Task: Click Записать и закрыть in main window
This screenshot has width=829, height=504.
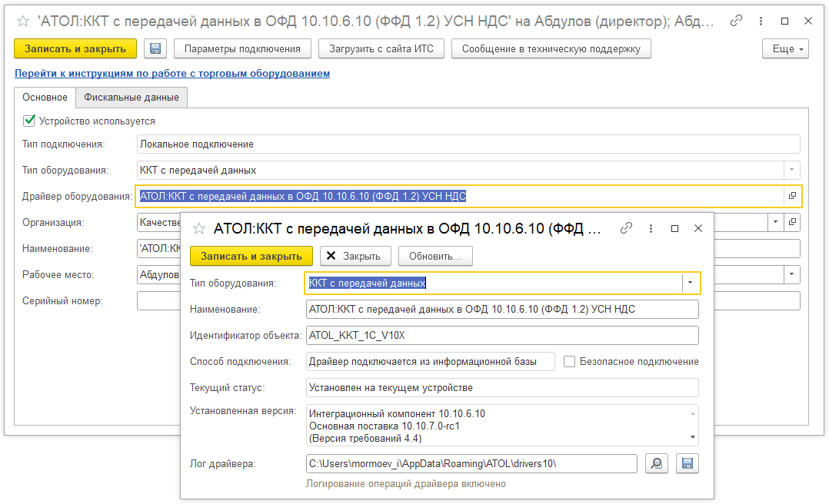Action: click(75, 48)
